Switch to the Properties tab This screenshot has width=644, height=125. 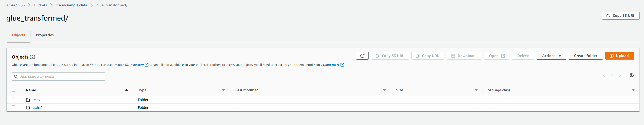click(44, 35)
